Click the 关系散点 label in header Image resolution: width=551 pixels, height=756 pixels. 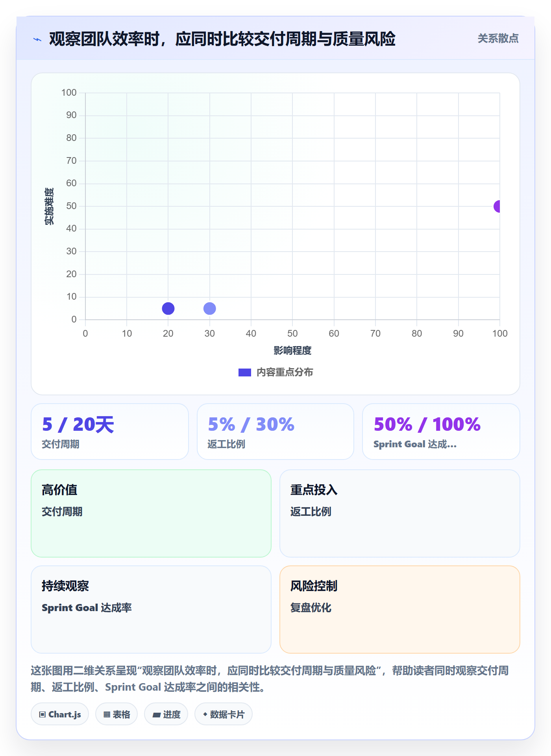[x=498, y=39]
